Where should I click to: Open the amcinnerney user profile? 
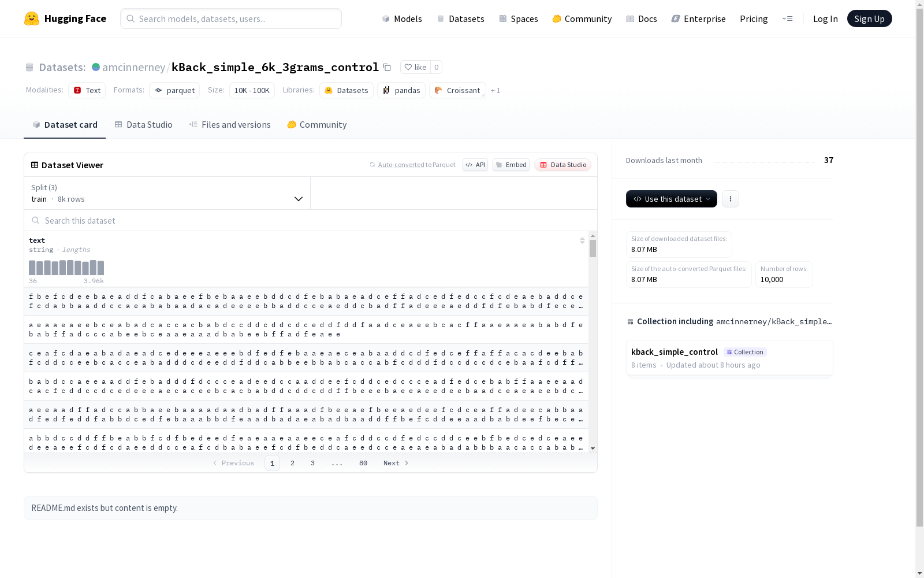[133, 67]
